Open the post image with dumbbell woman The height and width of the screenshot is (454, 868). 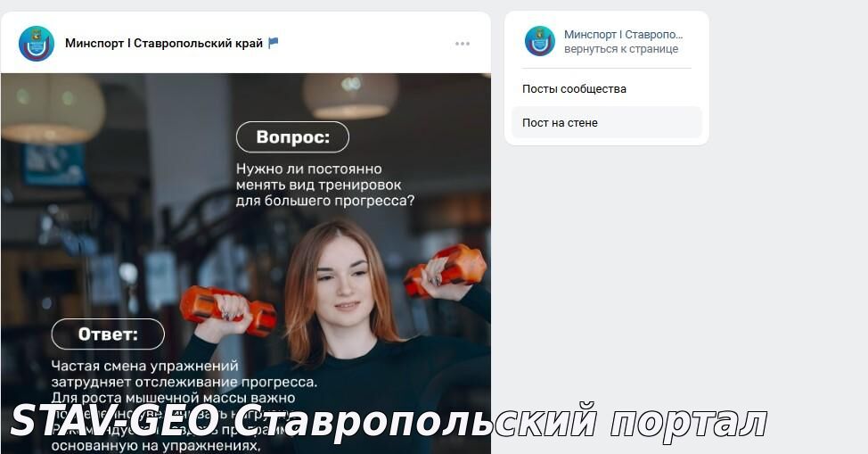pyautogui.click(x=246, y=263)
